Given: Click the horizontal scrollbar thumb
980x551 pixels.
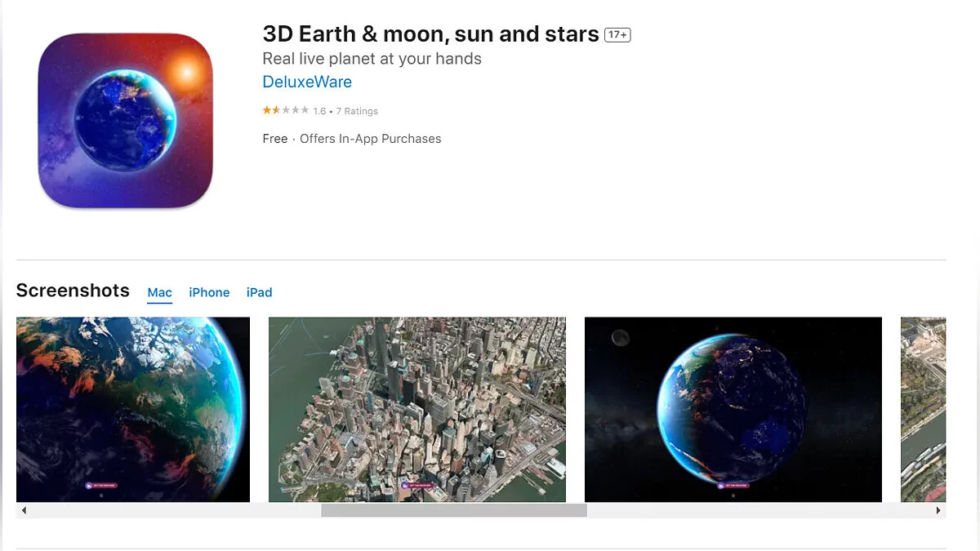Looking at the screenshot, I should 453,510.
